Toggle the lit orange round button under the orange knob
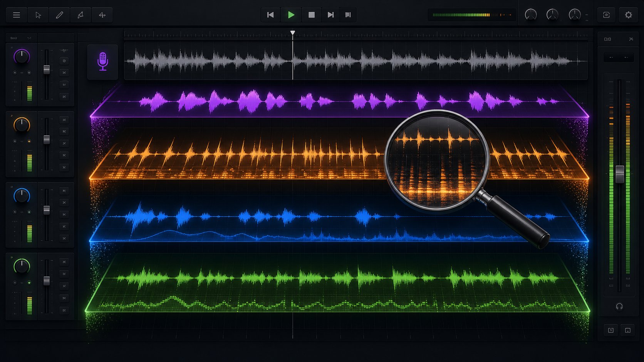Image resolution: width=644 pixels, height=362 pixels. point(29,142)
